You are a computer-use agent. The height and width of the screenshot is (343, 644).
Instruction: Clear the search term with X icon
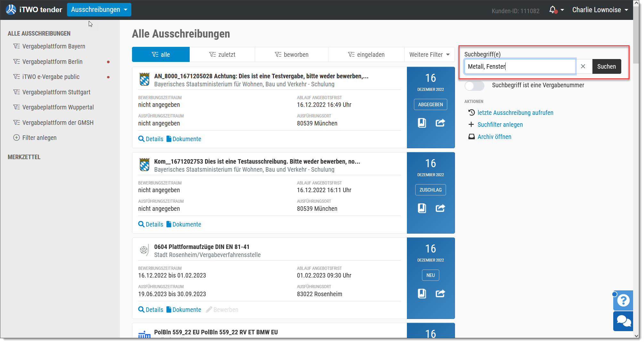tap(583, 66)
